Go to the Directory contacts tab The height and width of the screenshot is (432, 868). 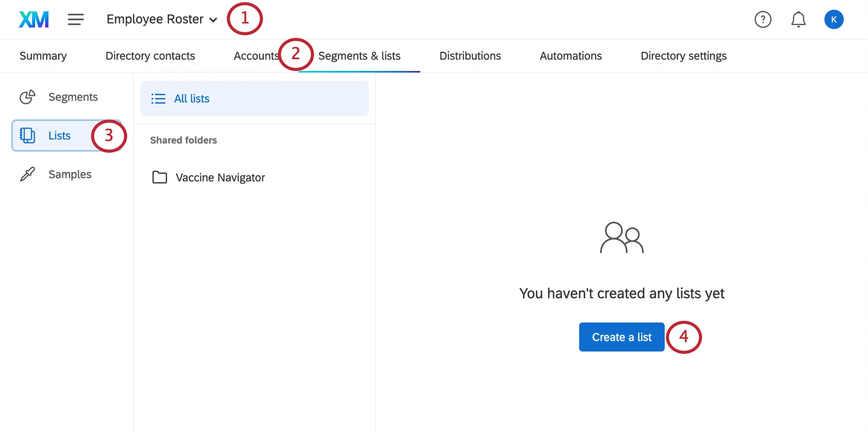pyautogui.click(x=150, y=56)
